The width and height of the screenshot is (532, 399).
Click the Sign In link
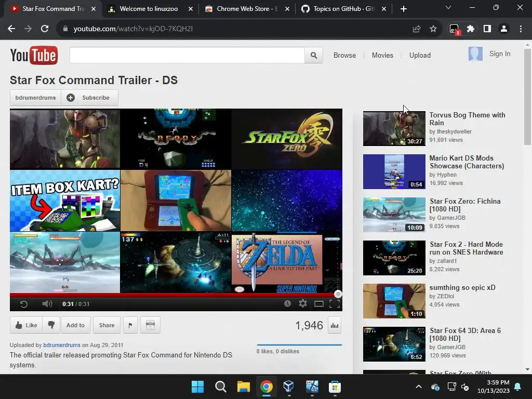[x=499, y=54]
